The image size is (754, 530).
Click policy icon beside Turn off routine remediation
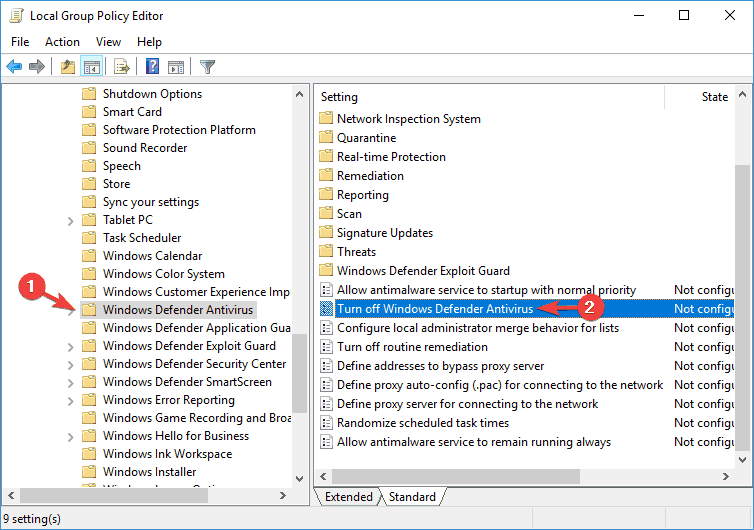pyautogui.click(x=327, y=347)
